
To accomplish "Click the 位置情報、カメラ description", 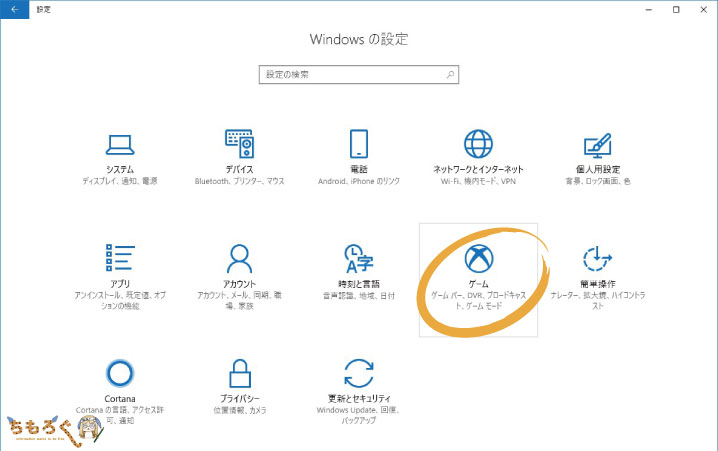I will [239, 410].
